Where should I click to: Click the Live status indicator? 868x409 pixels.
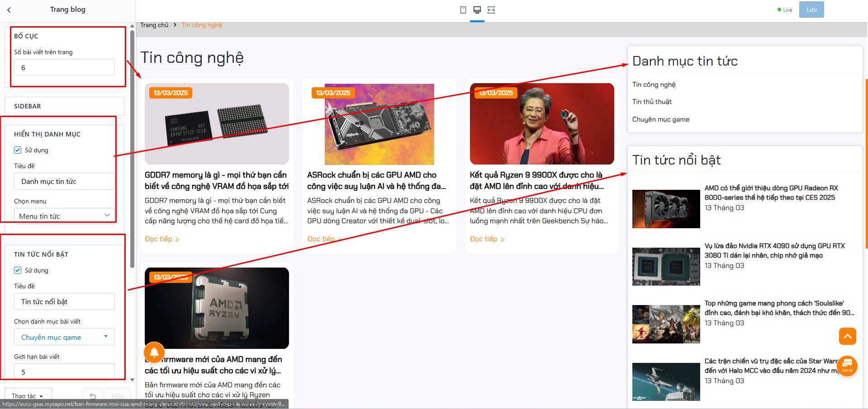tap(785, 9)
